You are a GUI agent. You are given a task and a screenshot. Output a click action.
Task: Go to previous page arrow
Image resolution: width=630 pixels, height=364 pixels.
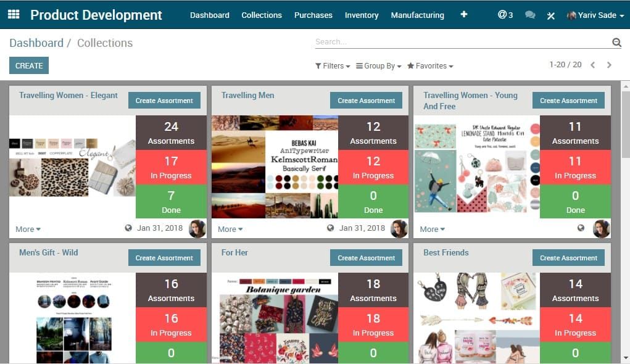(592, 65)
